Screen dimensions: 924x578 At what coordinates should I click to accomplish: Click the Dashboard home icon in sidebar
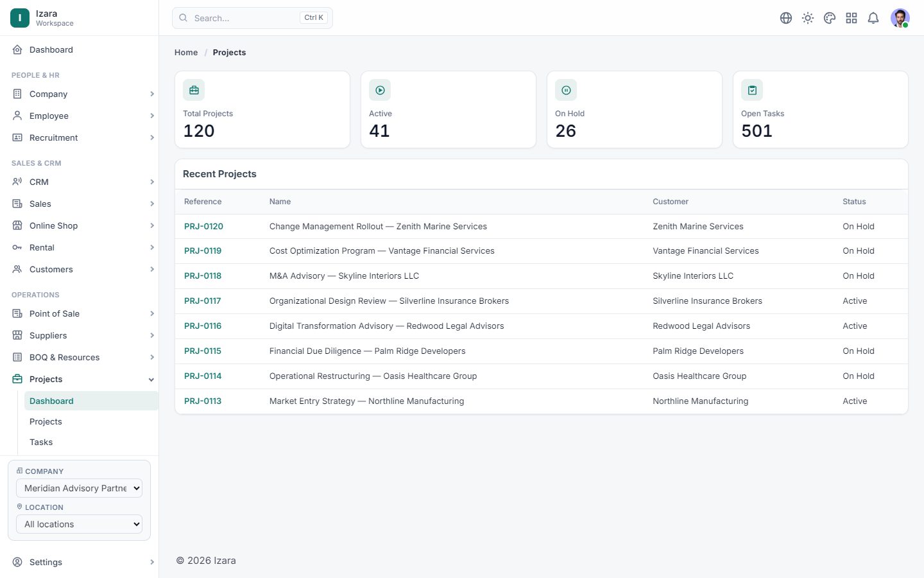(17, 49)
